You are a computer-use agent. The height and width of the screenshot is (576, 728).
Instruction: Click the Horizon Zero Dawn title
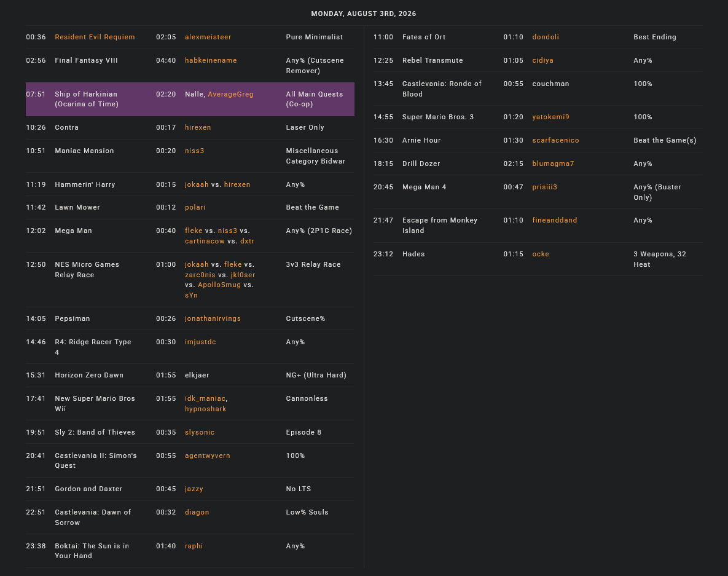point(89,376)
